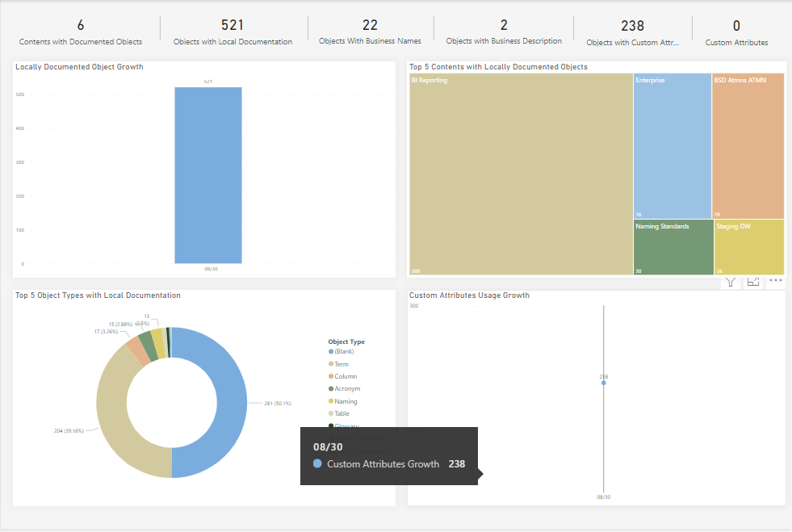Select Acronym in Object Type legend
The image size is (792, 532).
(x=346, y=389)
